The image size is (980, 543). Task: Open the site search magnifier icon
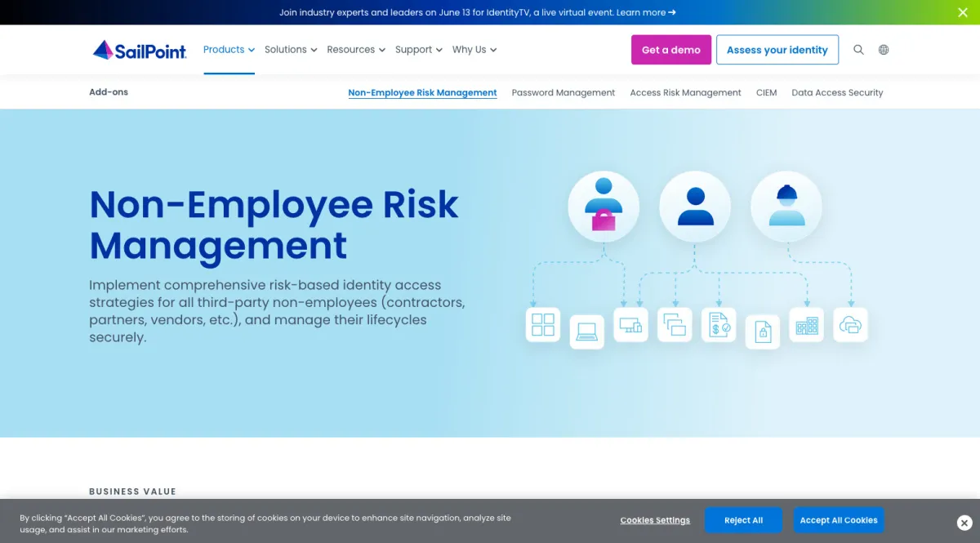[858, 50]
